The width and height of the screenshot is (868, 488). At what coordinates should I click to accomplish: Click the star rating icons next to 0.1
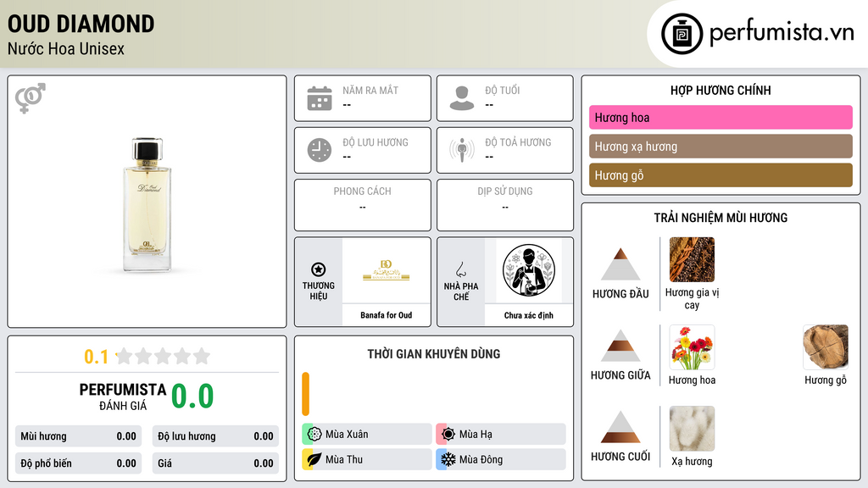164,356
